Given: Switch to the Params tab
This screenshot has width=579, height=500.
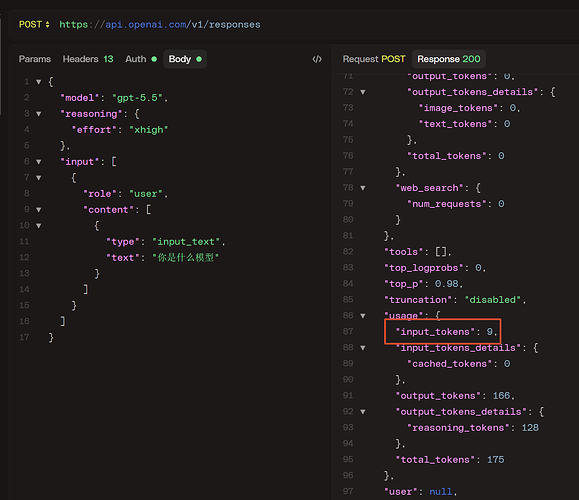Looking at the screenshot, I should coord(35,59).
